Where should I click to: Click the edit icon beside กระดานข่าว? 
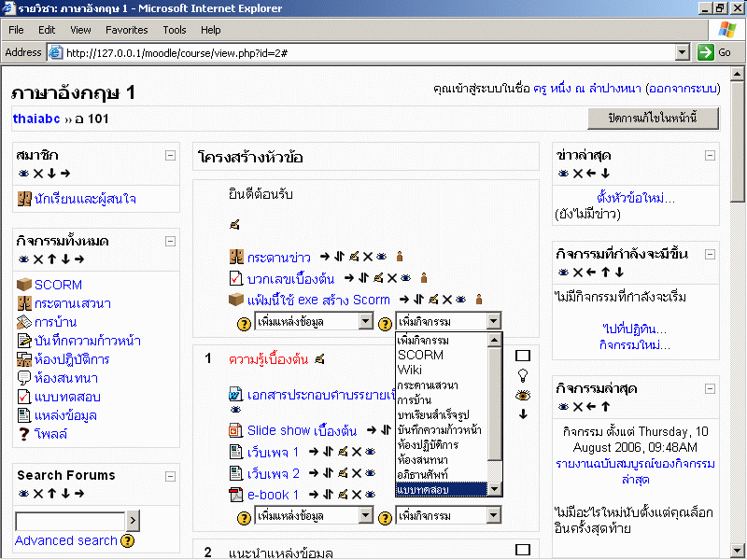click(x=354, y=255)
